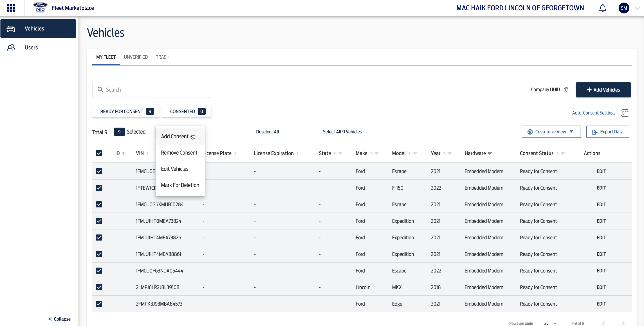Click the Add Vehicles button
Viewport: 644px width, 326px height.
[x=603, y=90]
